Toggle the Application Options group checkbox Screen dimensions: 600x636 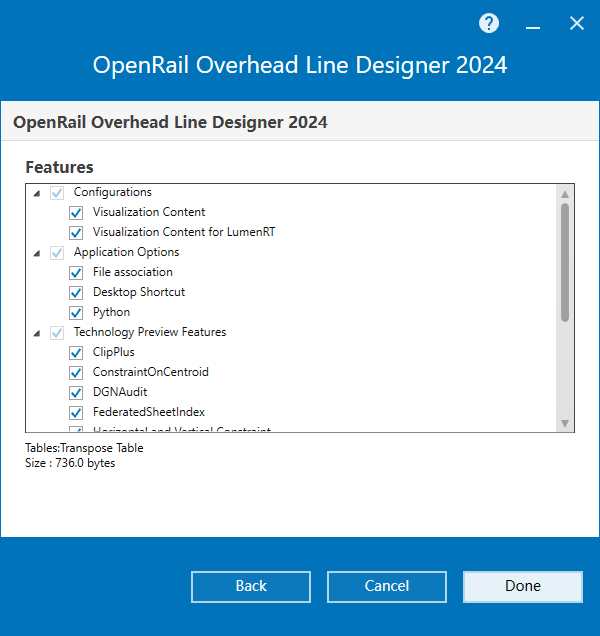click(57, 253)
